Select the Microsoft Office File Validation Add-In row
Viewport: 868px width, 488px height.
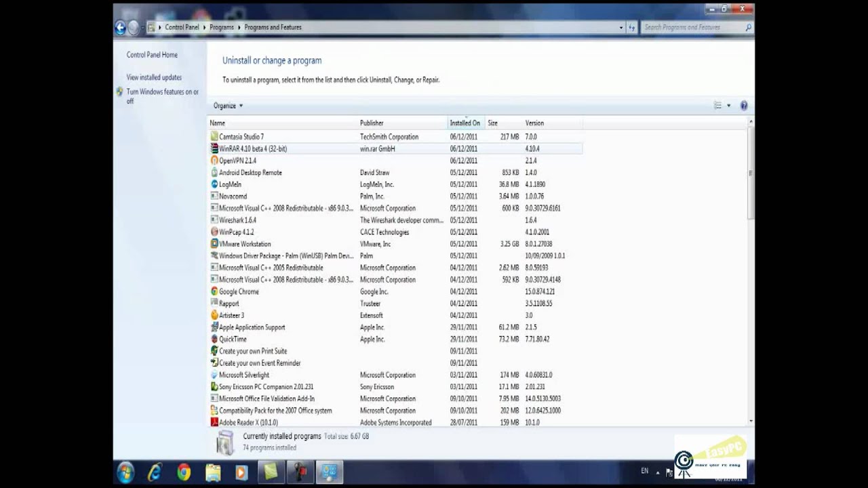coord(395,399)
